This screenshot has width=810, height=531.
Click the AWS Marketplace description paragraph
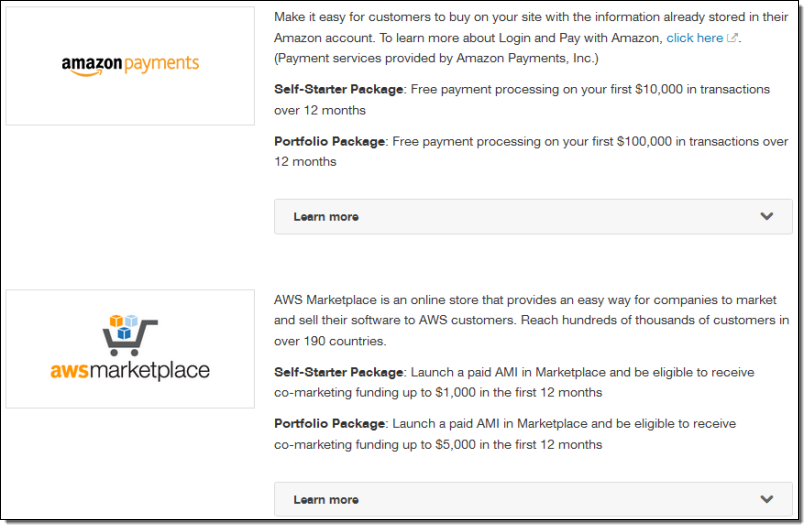(530, 320)
